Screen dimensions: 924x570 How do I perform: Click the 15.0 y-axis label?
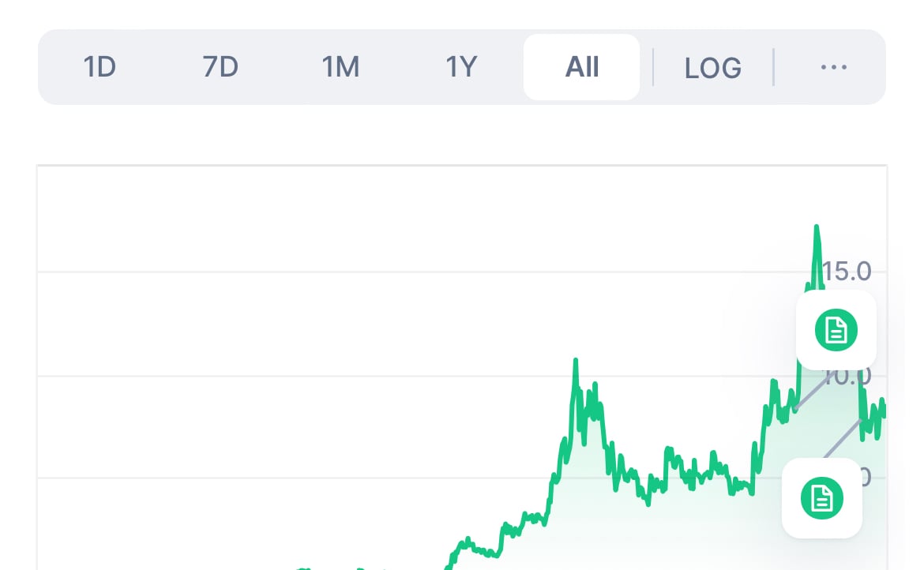848,272
